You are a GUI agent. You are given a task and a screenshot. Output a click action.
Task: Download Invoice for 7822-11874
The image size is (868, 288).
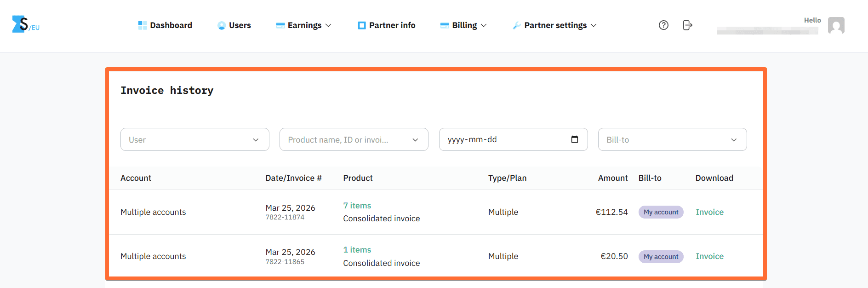(709, 212)
